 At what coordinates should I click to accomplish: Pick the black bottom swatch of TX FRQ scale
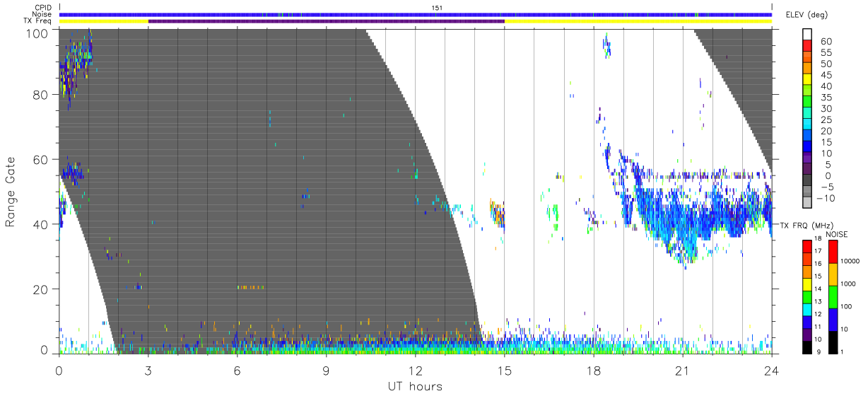pyautogui.click(x=807, y=347)
